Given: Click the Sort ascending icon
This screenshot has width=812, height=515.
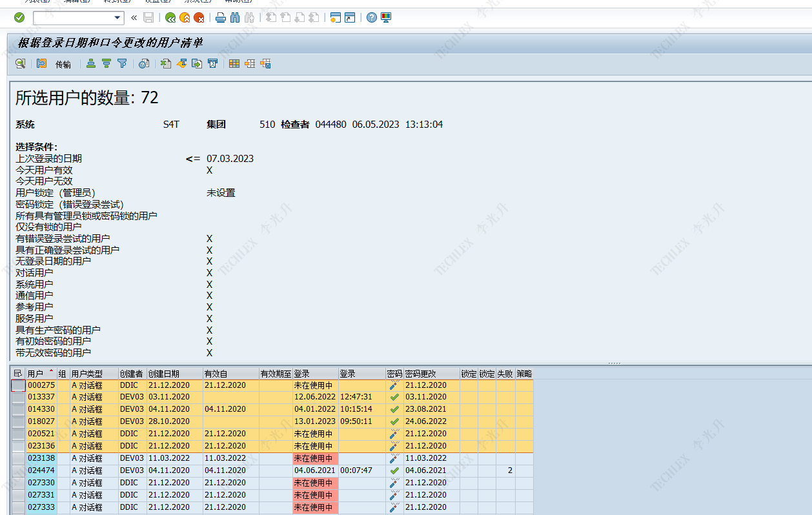Looking at the screenshot, I should (91, 63).
